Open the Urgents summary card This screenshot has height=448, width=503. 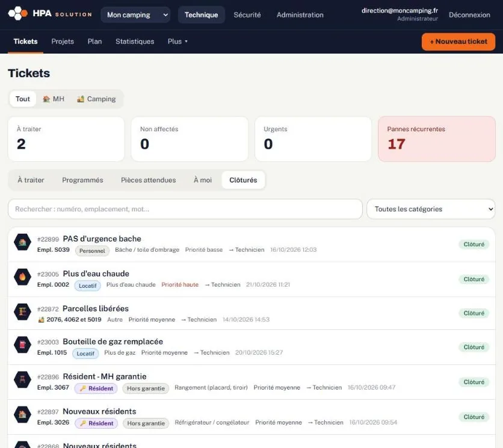(x=313, y=139)
